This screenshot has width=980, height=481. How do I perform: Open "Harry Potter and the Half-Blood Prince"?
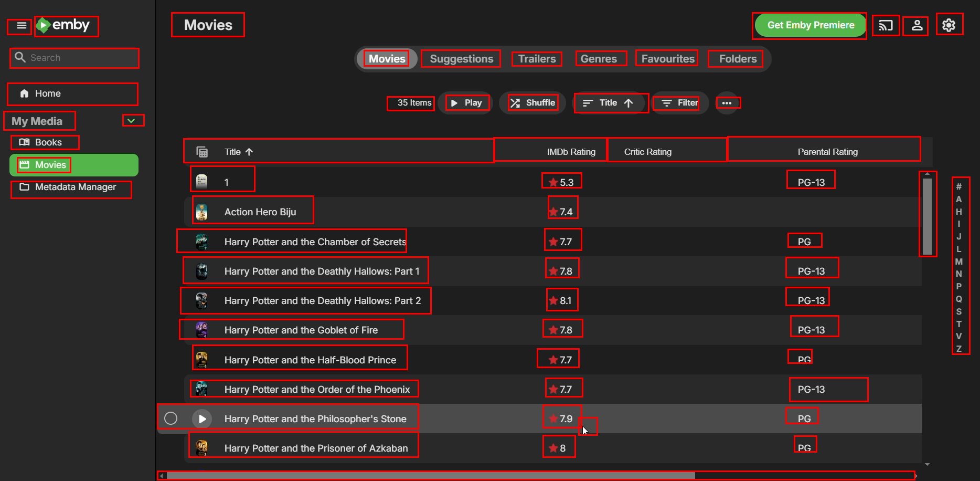[x=311, y=360]
